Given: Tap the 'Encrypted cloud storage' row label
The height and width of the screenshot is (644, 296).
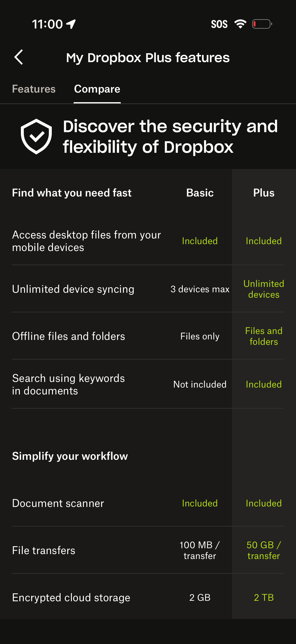Looking at the screenshot, I should 71,598.
